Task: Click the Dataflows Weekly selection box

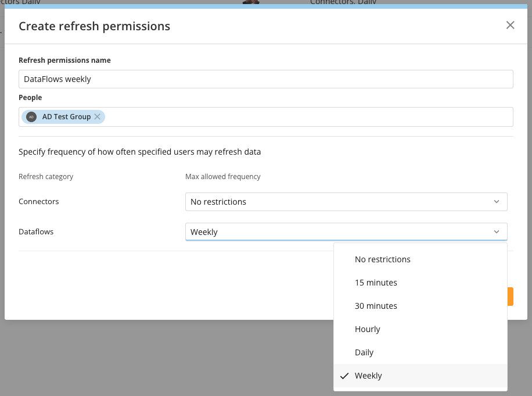Action: tap(346, 231)
